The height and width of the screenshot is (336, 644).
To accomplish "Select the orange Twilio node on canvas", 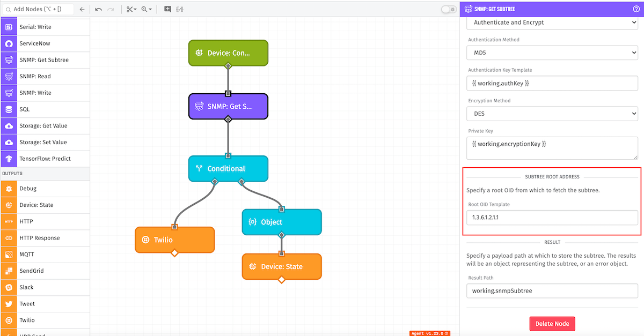I will click(174, 240).
